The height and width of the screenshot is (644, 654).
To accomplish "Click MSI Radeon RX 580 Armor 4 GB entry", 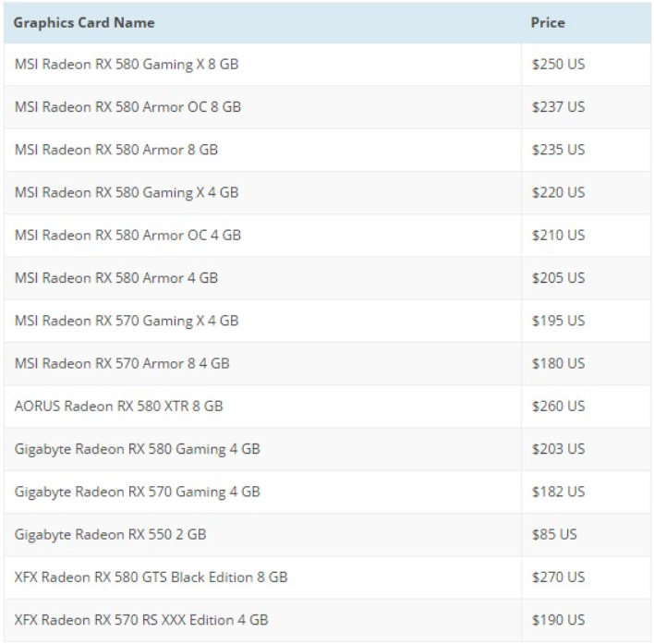I will tap(116, 277).
